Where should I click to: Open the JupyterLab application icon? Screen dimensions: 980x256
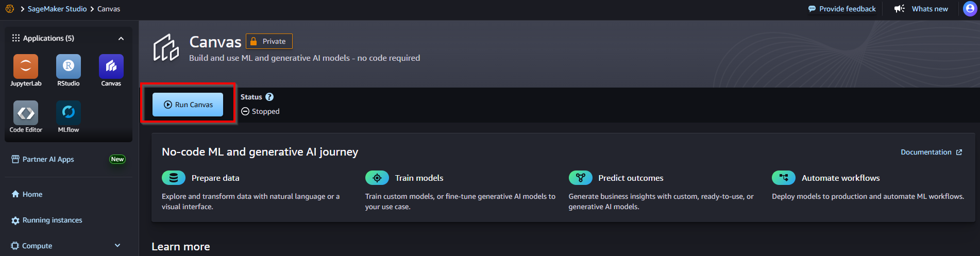pos(26,67)
